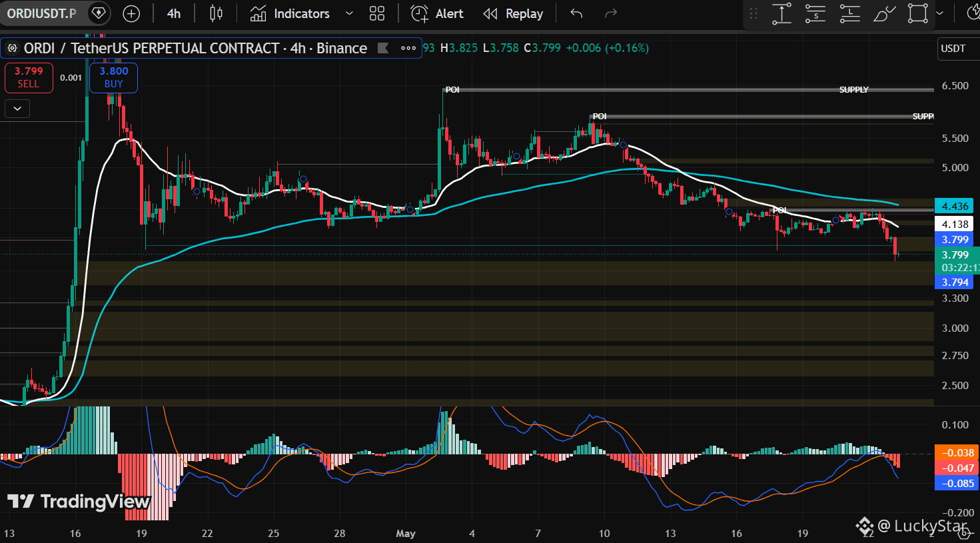
Task: Create a new Alert
Action: coord(437,13)
